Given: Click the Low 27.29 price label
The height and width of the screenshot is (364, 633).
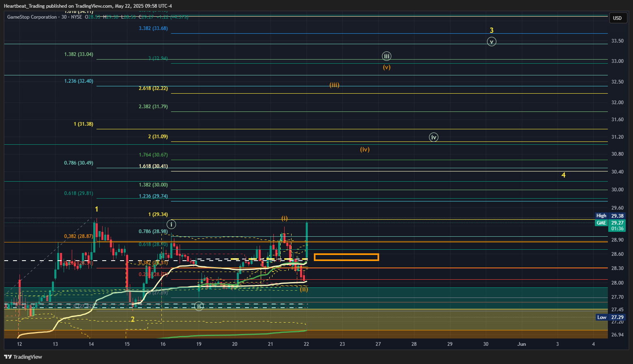Looking at the screenshot, I should (x=610, y=317).
